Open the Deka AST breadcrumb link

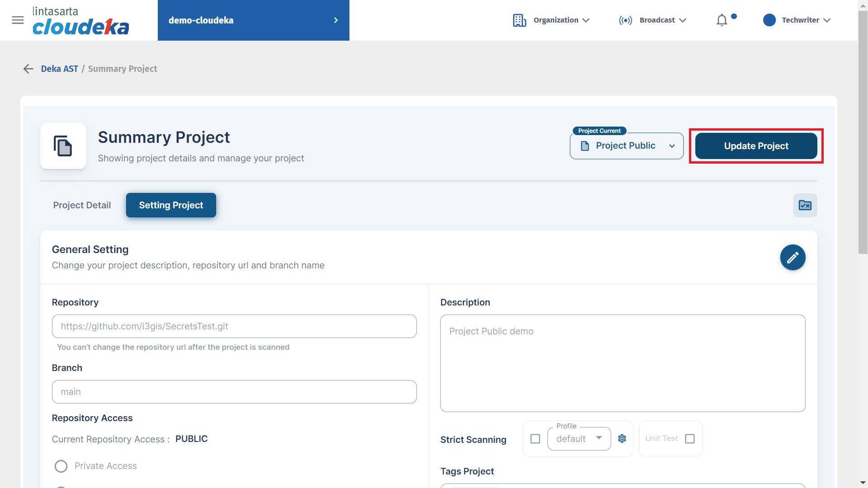click(60, 69)
